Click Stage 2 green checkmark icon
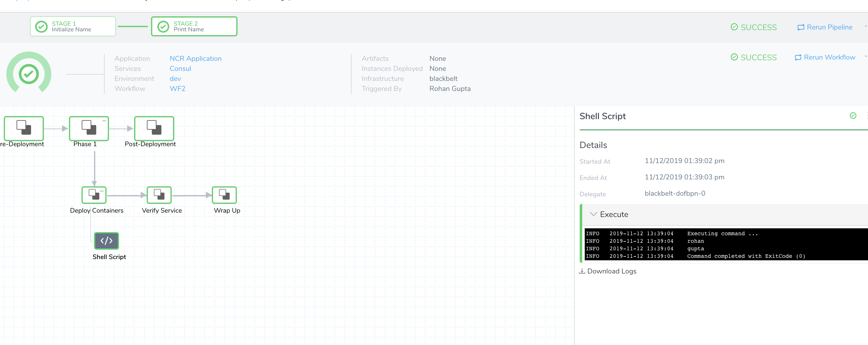Image resolution: width=868 pixels, height=345 pixels. 163,27
